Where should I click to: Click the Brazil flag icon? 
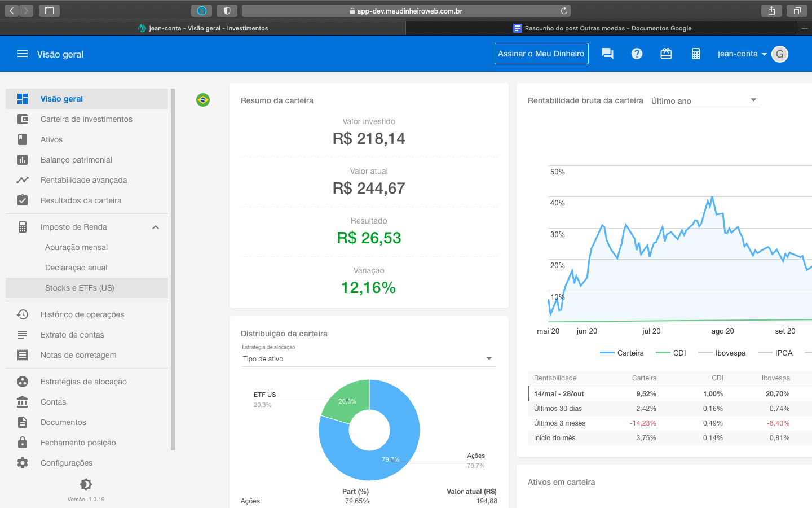pyautogui.click(x=203, y=100)
